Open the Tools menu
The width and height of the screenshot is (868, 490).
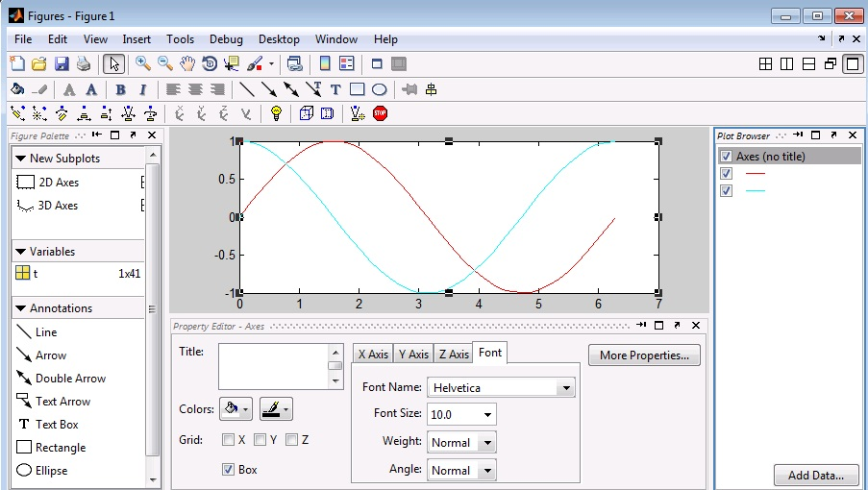coord(180,39)
